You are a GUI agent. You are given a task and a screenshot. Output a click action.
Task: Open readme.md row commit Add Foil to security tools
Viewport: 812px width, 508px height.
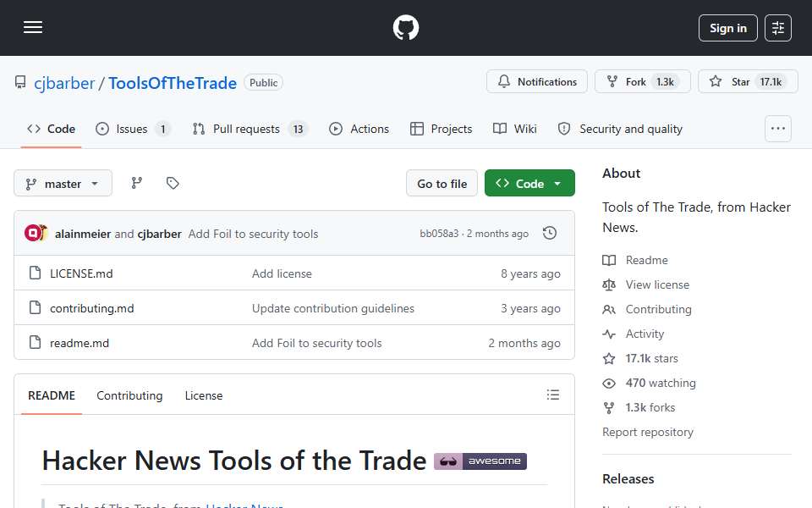tap(316, 343)
